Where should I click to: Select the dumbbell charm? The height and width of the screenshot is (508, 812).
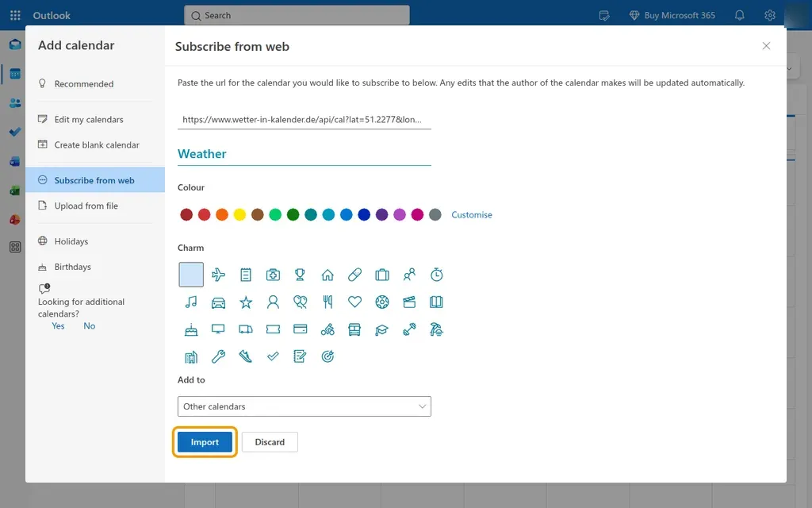409,329
